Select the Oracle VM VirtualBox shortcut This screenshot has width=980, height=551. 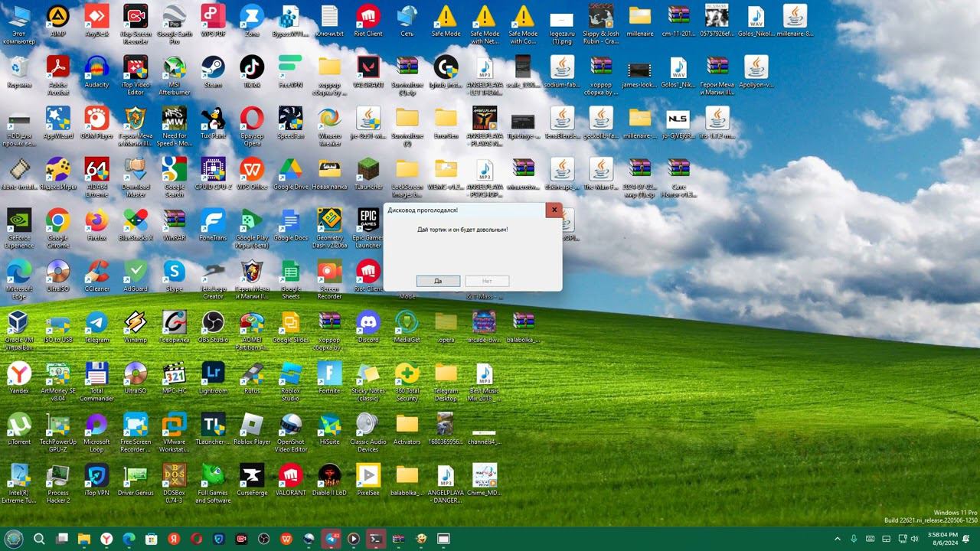point(19,331)
